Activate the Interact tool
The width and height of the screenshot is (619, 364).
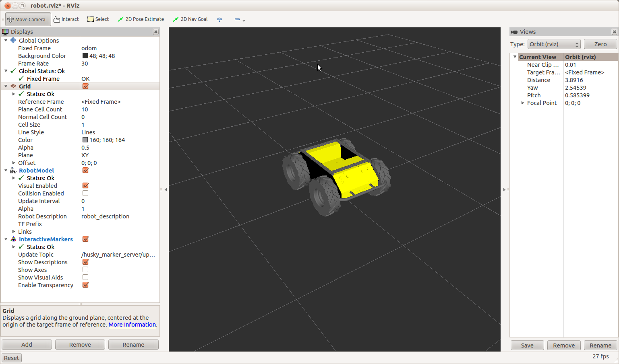66,19
